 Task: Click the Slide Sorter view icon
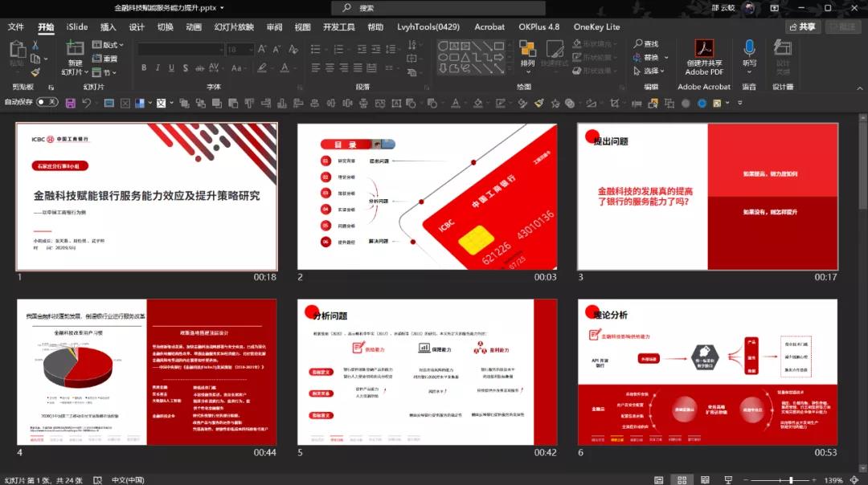682,480
